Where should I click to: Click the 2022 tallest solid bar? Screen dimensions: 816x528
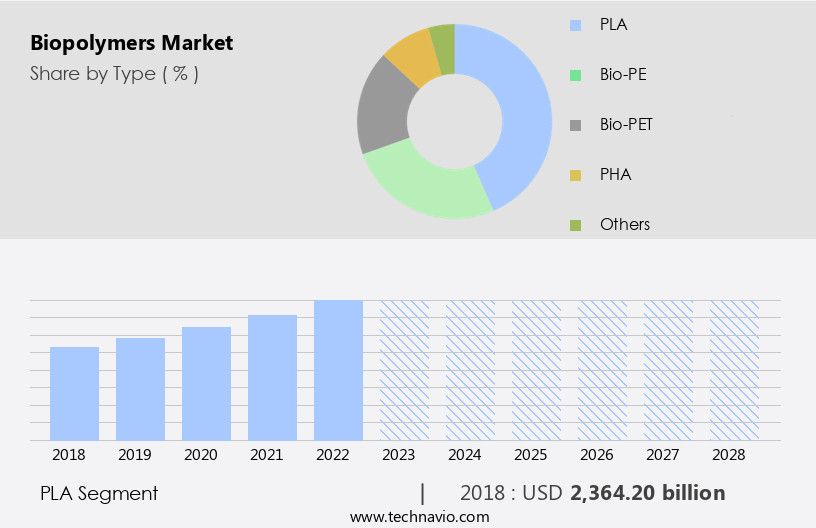point(338,370)
